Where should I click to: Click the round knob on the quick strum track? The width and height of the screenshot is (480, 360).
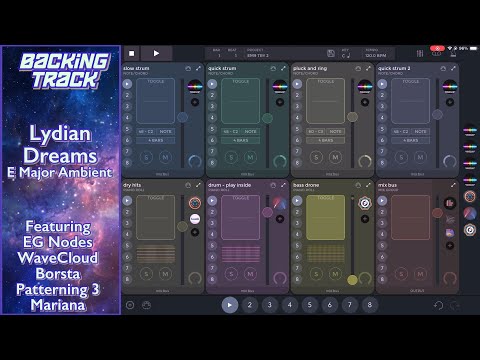coord(280,161)
